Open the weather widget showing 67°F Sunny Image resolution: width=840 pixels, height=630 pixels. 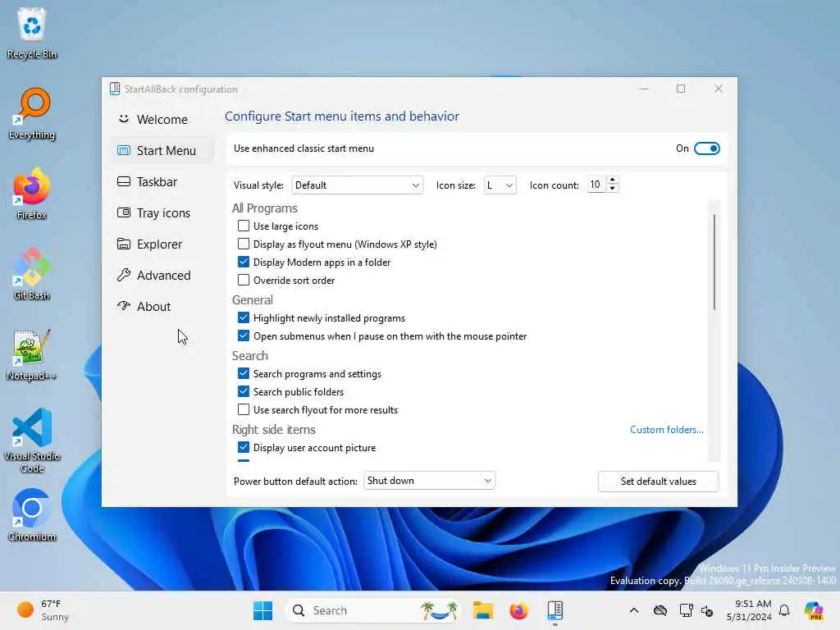point(43,610)
